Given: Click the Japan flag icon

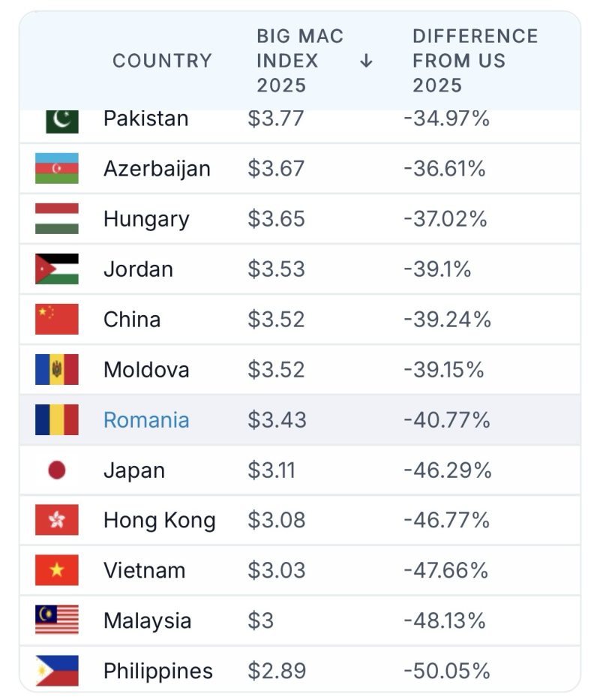Looking at the screenshot, I should (x=57, y=470).
